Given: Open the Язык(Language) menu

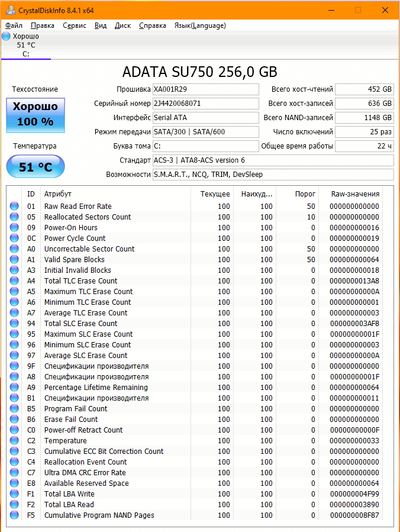Looking at the screenshot, I should click(x=200, y=25).
